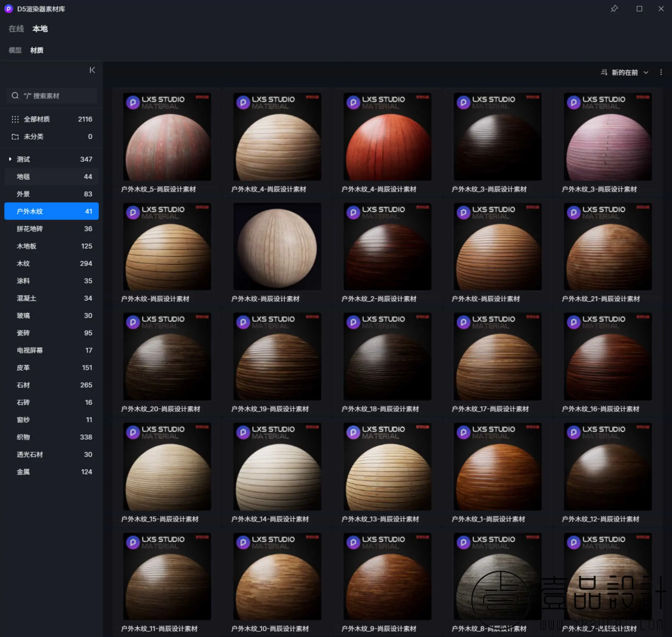Click the search magnifier icon
The image size is (672, 637).
[15, 96]
